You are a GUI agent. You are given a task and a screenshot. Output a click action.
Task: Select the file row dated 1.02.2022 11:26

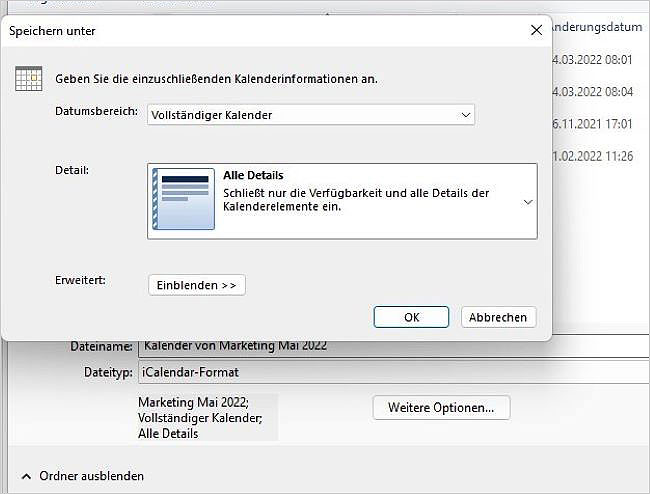[593, 156]
